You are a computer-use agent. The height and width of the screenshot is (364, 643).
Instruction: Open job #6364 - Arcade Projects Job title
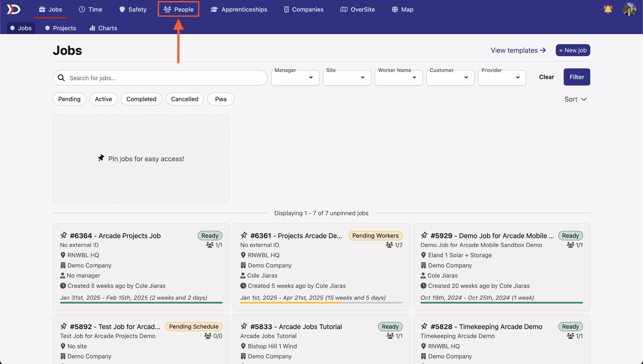click(x=115, y=236)
